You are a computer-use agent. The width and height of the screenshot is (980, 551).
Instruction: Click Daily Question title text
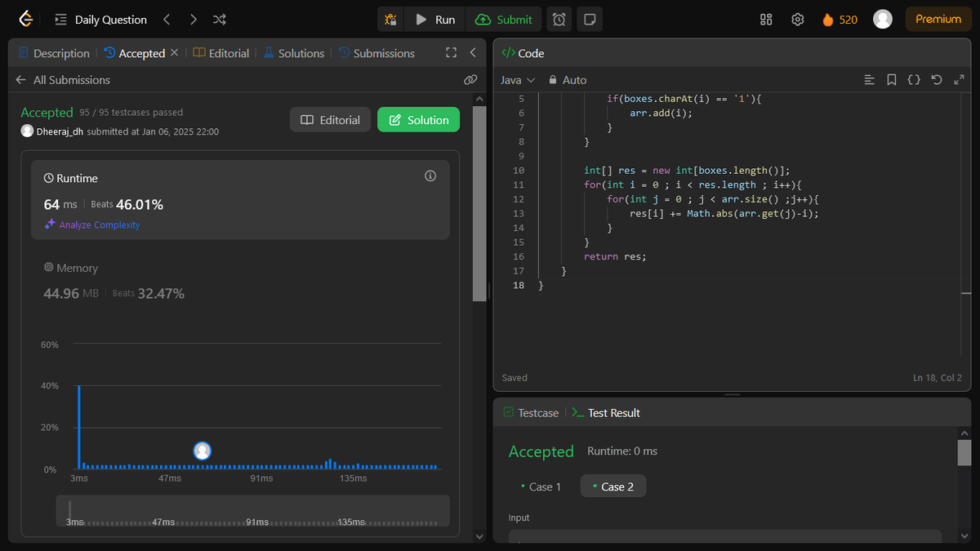(x=111, y=20)
